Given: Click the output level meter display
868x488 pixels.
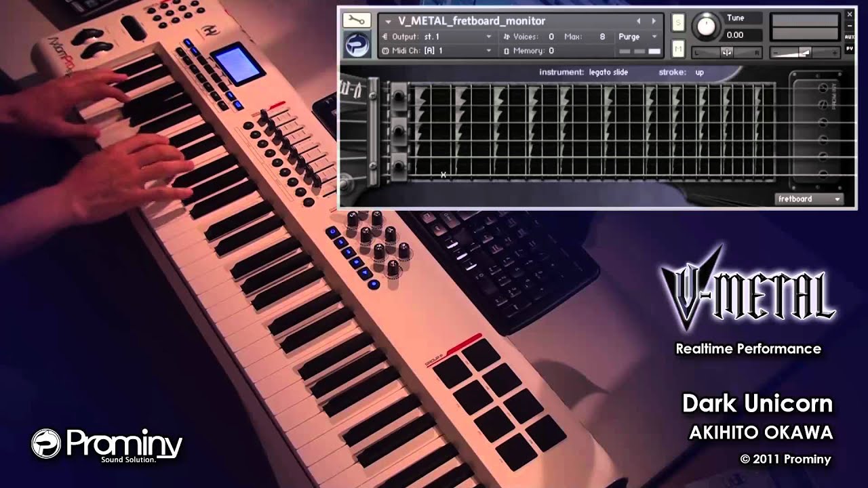Looking at the screenshot, I should pyautogui.click(x=805, y=26).
